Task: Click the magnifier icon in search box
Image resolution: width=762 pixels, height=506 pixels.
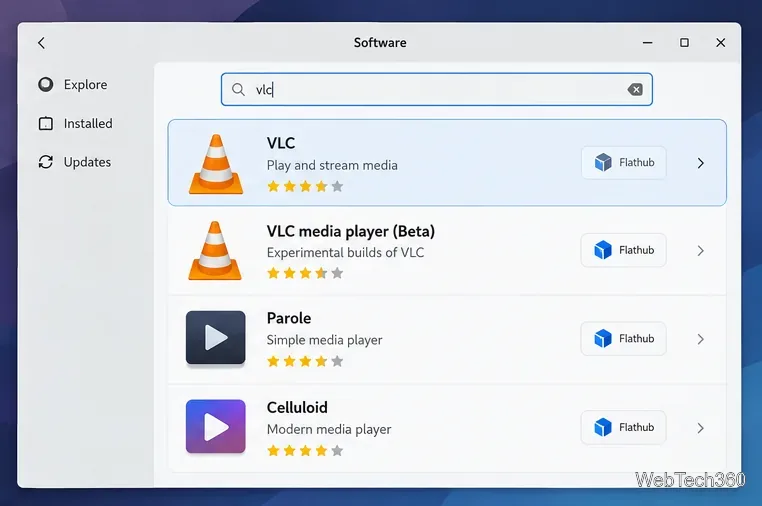Action: (238, 89)
